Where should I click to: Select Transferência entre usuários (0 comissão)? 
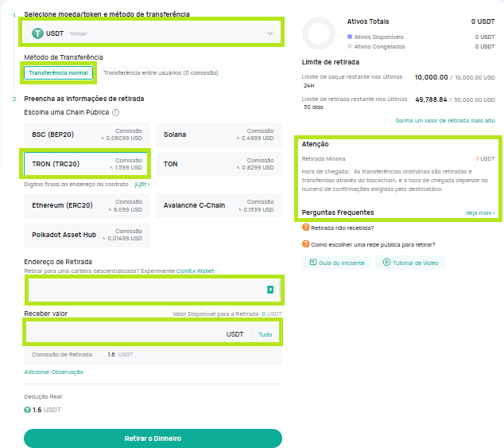click(x=161, y=72)
